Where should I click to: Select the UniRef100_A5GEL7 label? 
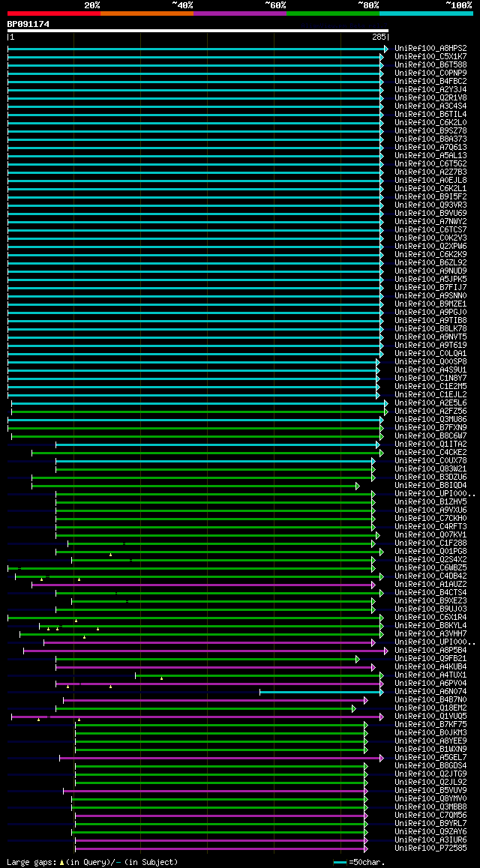pyautogui.click(x=430, y=758)
